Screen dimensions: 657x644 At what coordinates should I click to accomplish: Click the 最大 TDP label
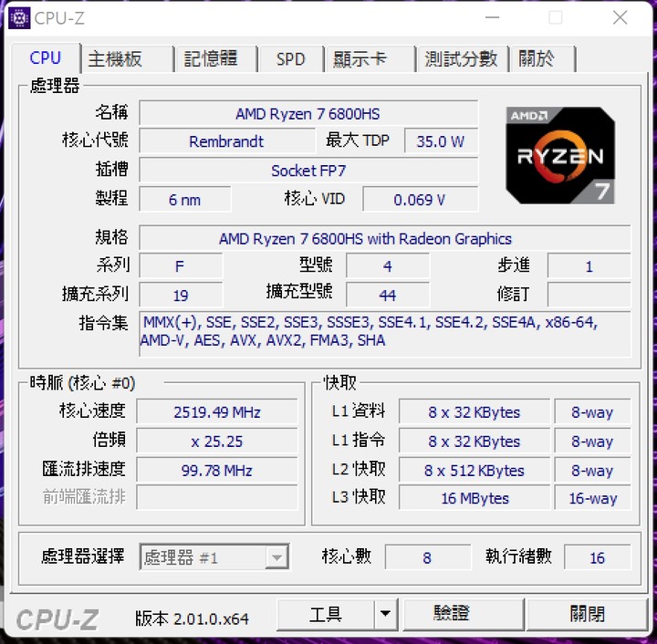click(358, 140)
